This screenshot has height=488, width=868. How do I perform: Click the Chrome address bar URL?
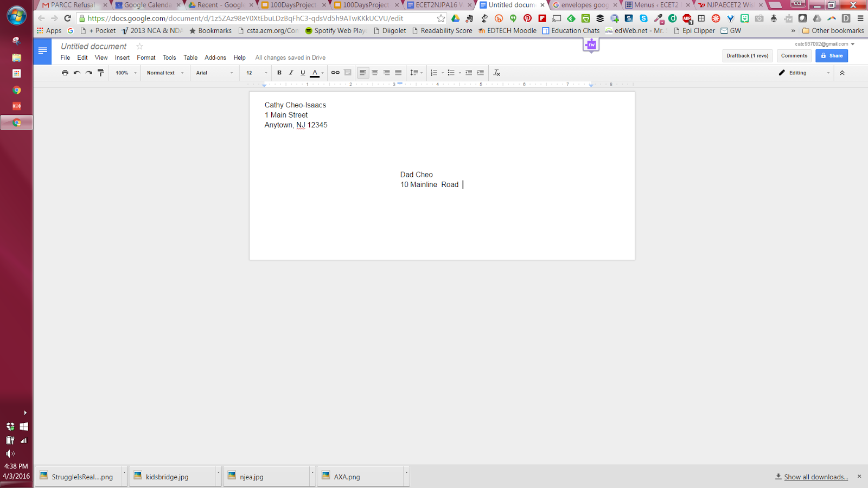245,18
